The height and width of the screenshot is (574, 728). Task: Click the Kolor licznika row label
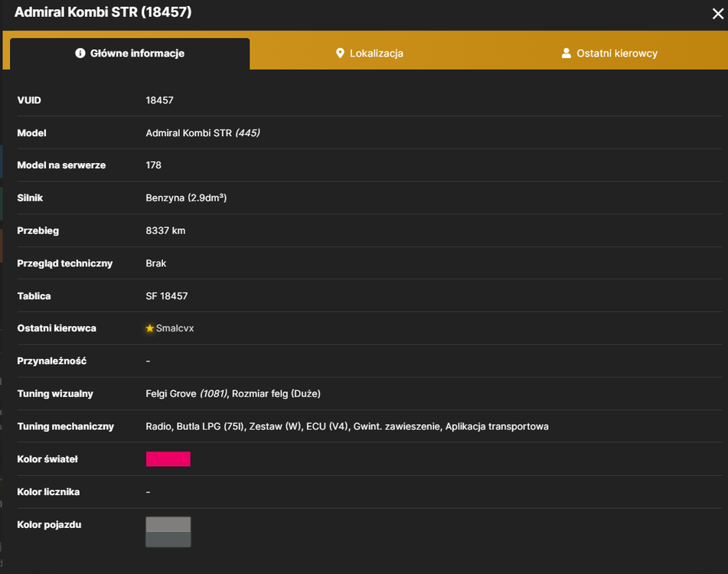pos(48,492)
